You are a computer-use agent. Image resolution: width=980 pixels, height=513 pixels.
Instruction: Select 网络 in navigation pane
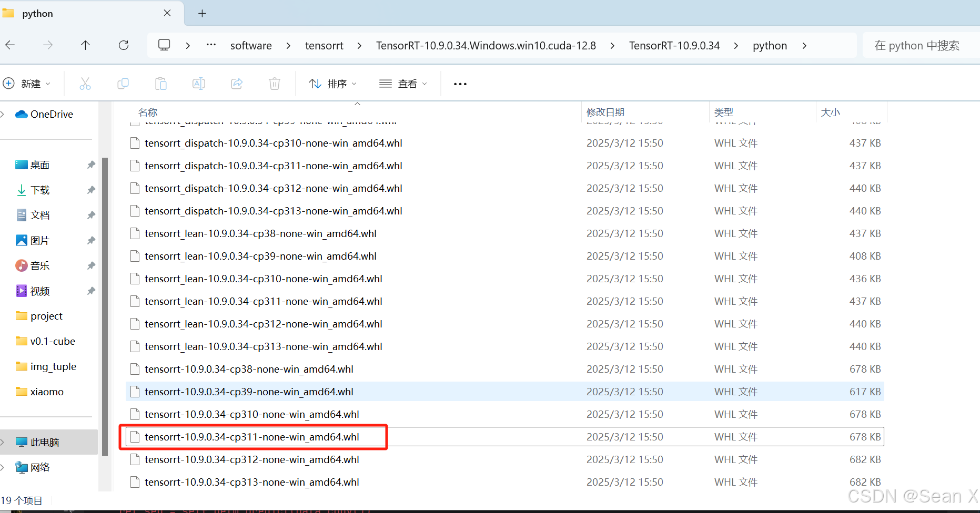click(33, 467)
